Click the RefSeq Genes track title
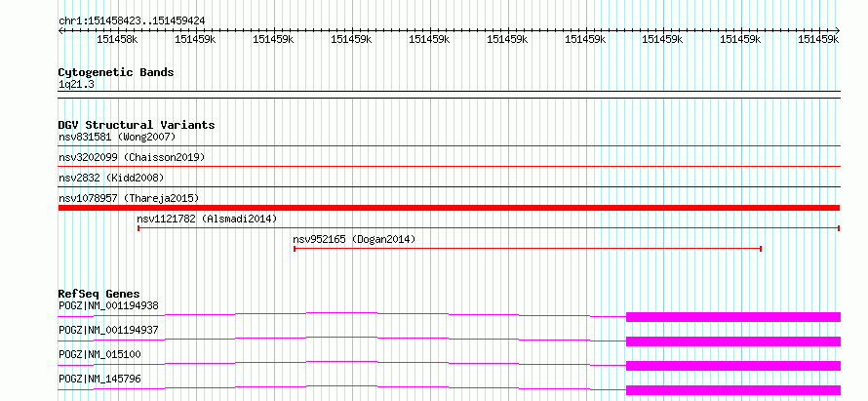This screenshot has height=401, width=868. 99,294
